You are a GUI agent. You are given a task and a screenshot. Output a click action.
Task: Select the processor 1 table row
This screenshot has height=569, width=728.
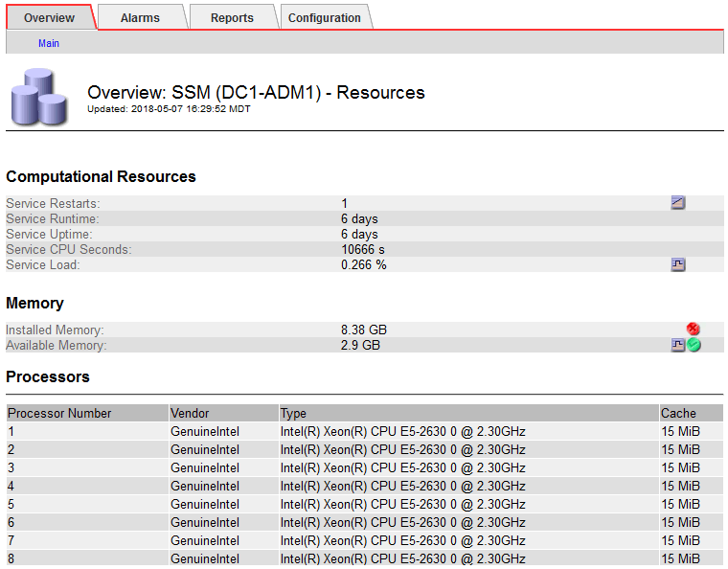pyautogui.click(x=364, y=432)
